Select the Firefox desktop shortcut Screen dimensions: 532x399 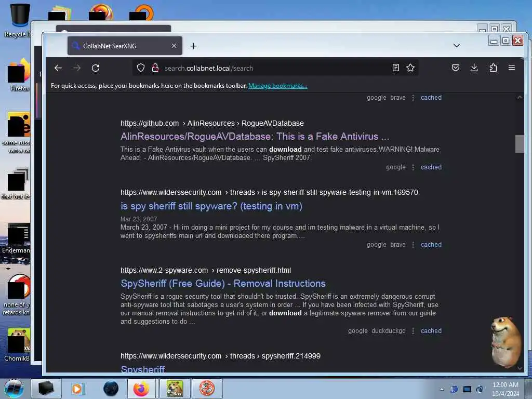19,75
